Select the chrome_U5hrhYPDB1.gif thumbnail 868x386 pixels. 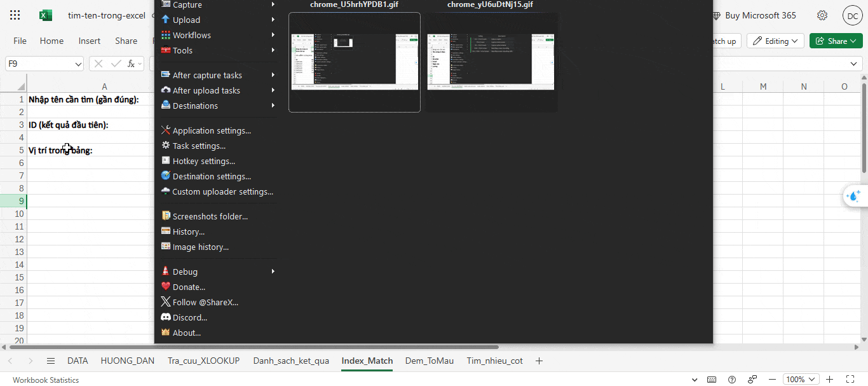click(x=355, y=62)
